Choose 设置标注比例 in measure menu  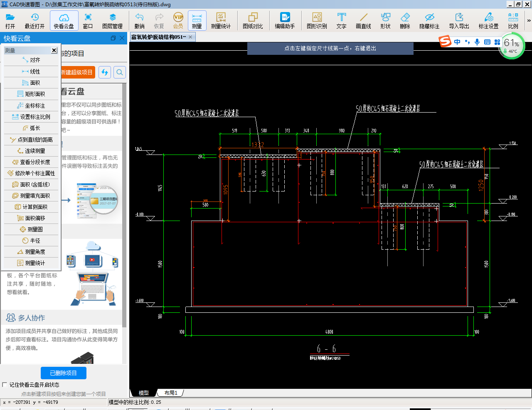pyautogui.click(x=32, y=117)
